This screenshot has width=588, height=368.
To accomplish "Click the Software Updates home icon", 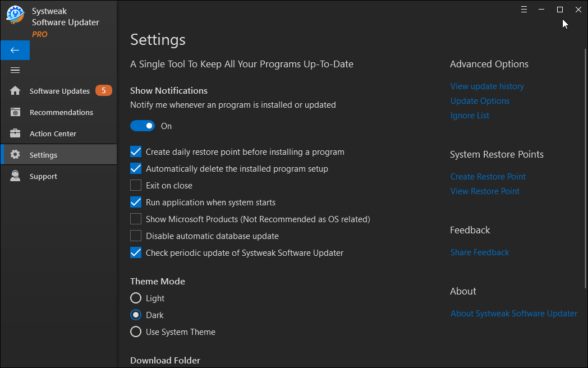I will click(x=15, y=91).
